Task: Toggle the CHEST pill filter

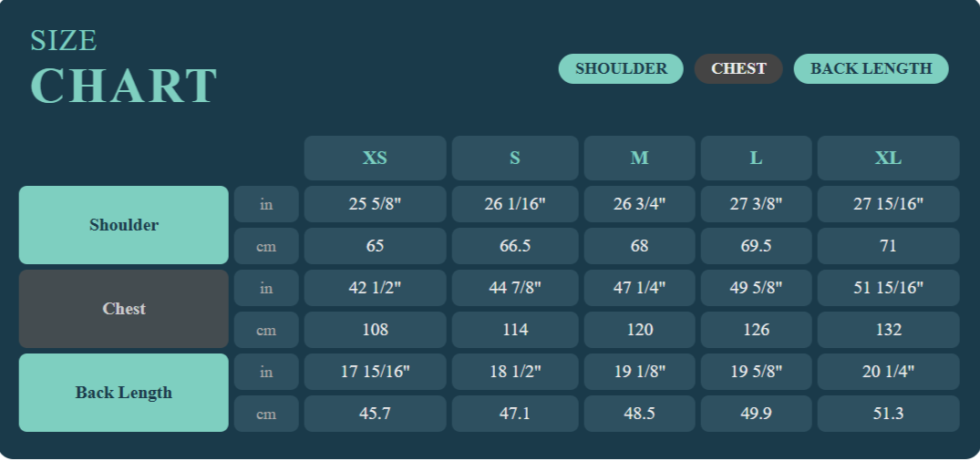Action: pos(738,68)
